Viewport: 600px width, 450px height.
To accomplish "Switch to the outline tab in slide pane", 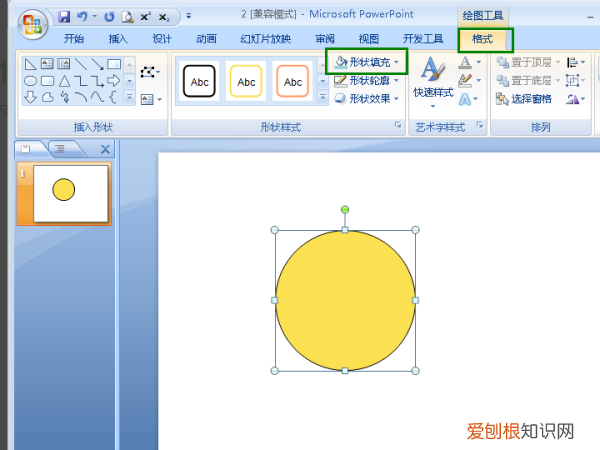I will click(x=60, y=148).
